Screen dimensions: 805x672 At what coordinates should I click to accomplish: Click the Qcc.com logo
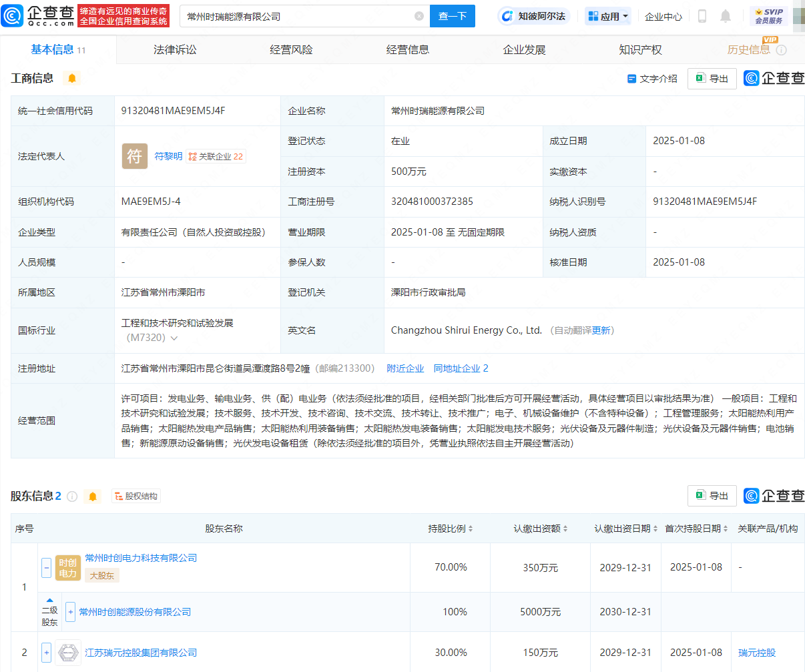pos(38,15)
